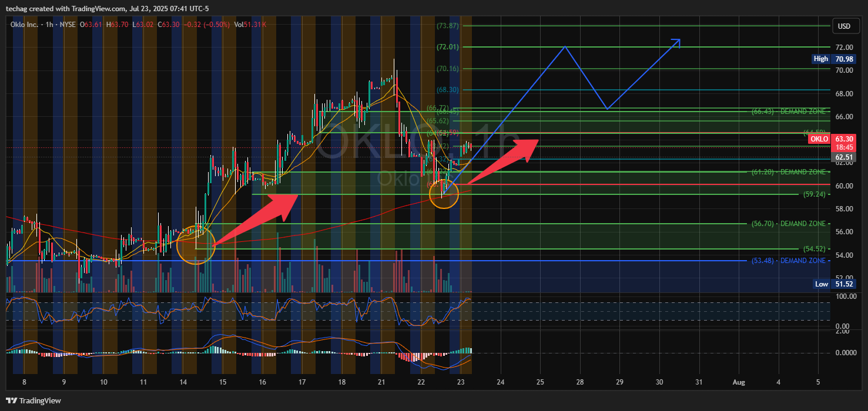Click the Vol 51.31 K volume readout
This screenshot has width=868, height=411.
click(x=250, y=24)
